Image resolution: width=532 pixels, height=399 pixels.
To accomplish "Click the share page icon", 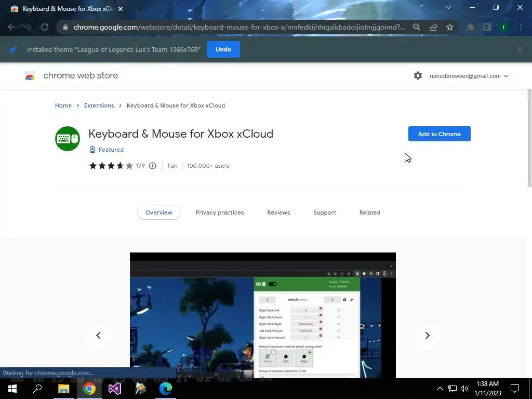I will (x=433, y=27).
